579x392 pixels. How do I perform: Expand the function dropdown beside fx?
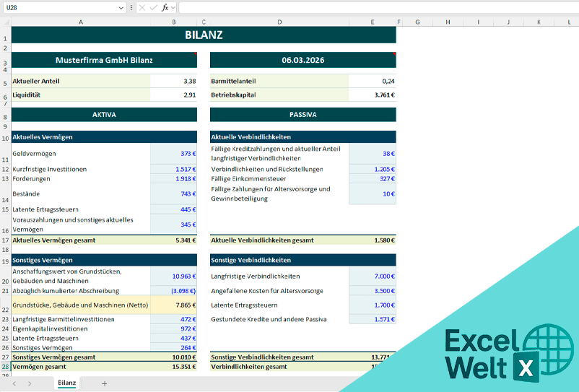(173, 7)
